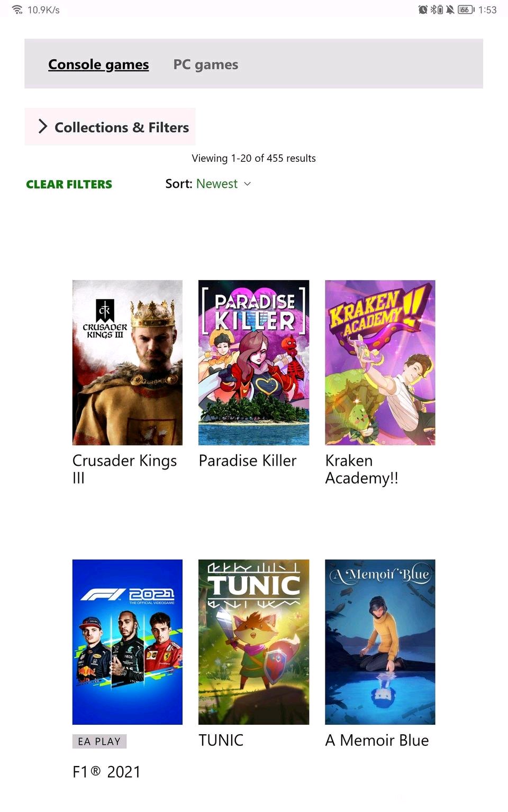This screenshot has width=508, height=812.
Task: Open the F1 2021 cover art
Action: point(128,642)
